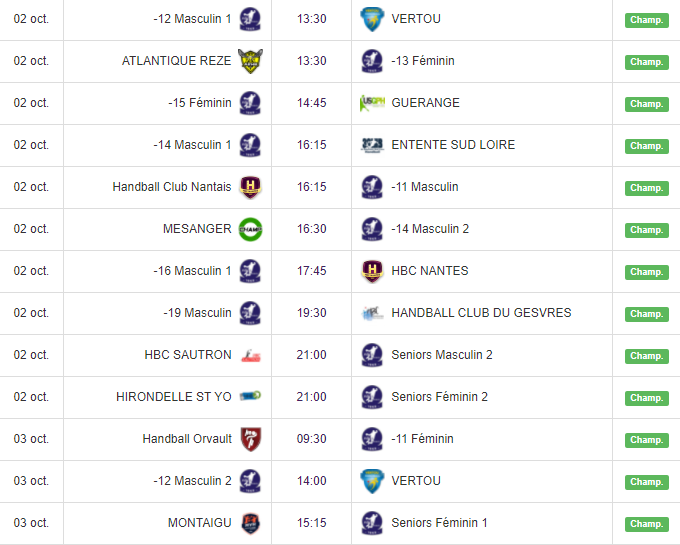Image resolution: width=680 pixels, height=545 pixels.
Task: Click the Entente Sud Loire logo
Action: click(x=372, y=145)
